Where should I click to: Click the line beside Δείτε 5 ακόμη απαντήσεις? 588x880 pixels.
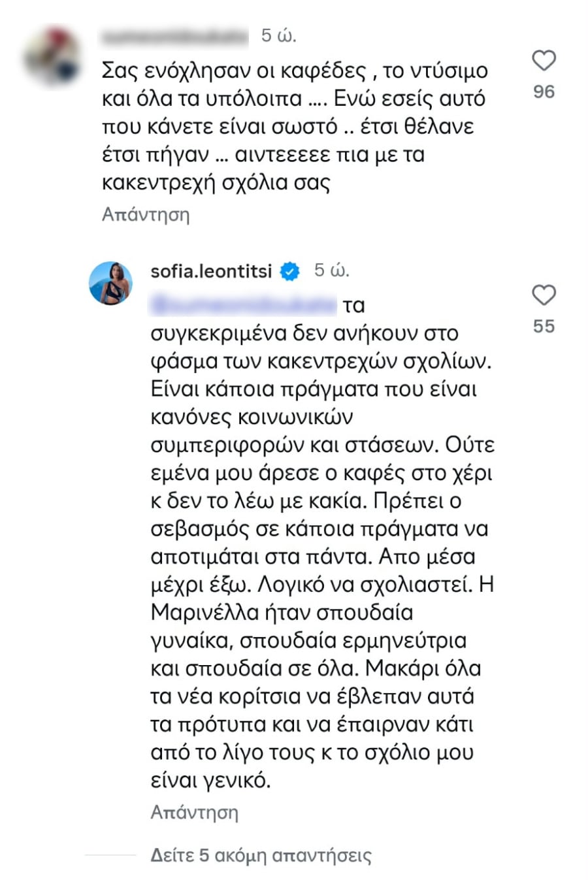(x=110, y=855)
